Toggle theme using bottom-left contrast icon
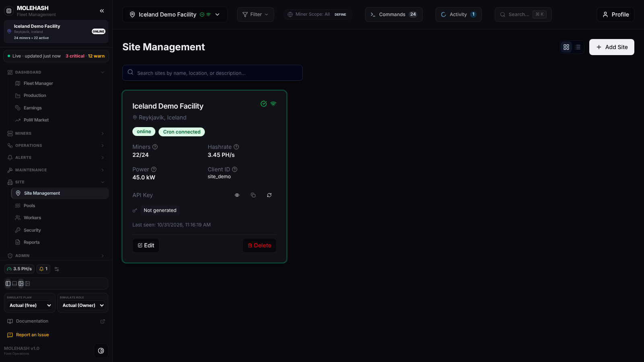Image resolution: width=644 pixels, height=362 pixels. click(101, 351)
